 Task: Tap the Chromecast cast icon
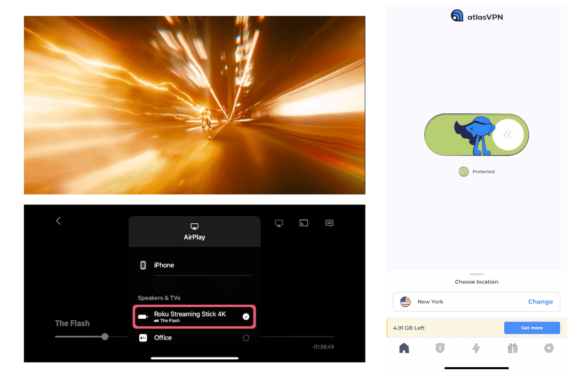pos(304,223)
